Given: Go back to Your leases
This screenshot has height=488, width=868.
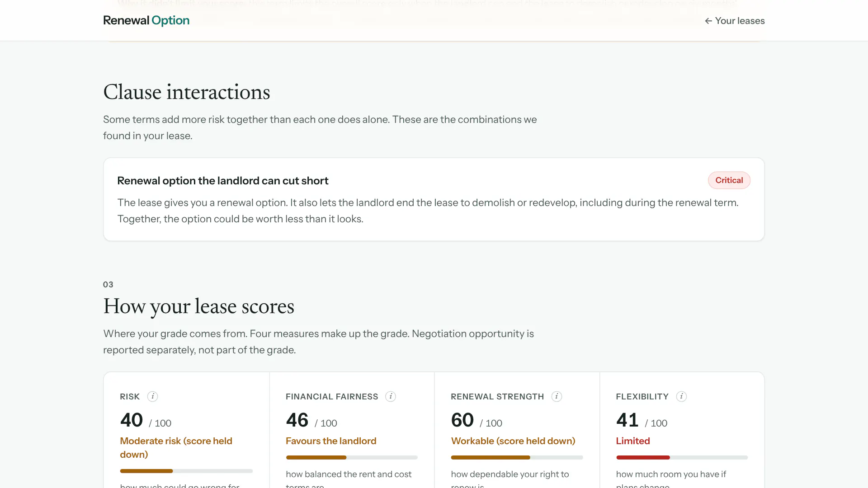Looking at the screenshot, I should [x=735, y=21].
